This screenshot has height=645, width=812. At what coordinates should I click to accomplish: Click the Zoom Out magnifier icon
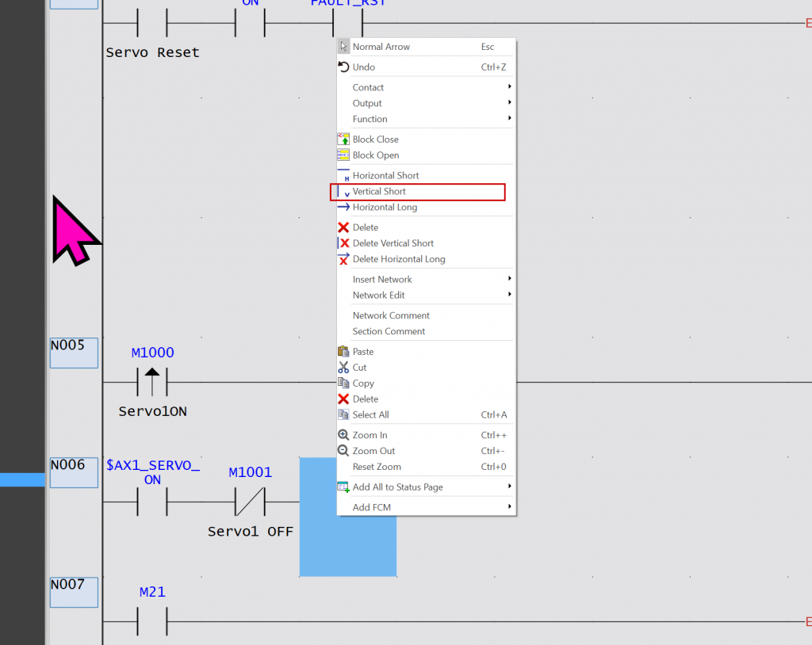point(343,451)
